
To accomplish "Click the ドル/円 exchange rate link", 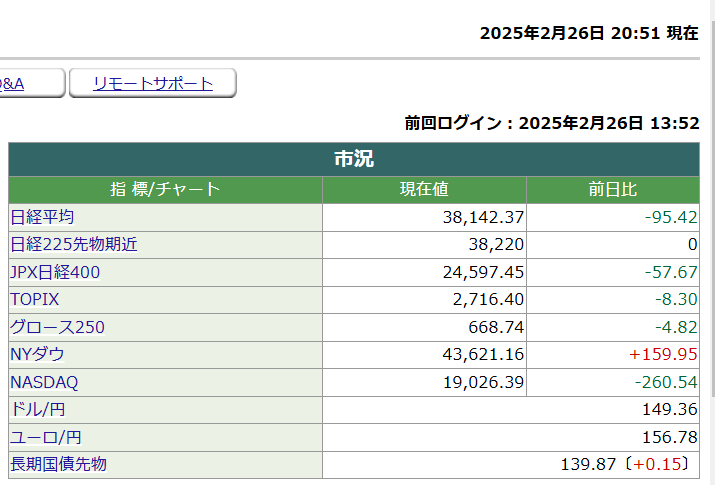I will click(38, 409).
